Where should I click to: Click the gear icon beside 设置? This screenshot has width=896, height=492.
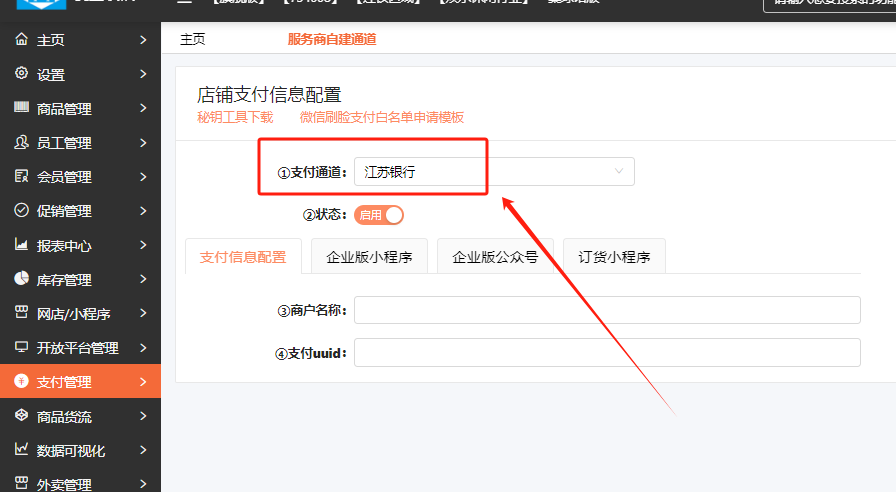tap(21, 74)
